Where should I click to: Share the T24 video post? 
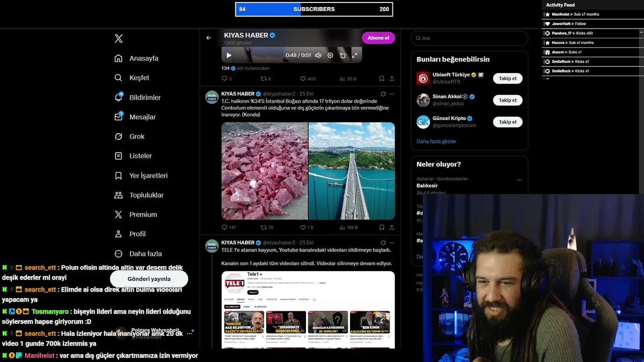click(392, 78)
